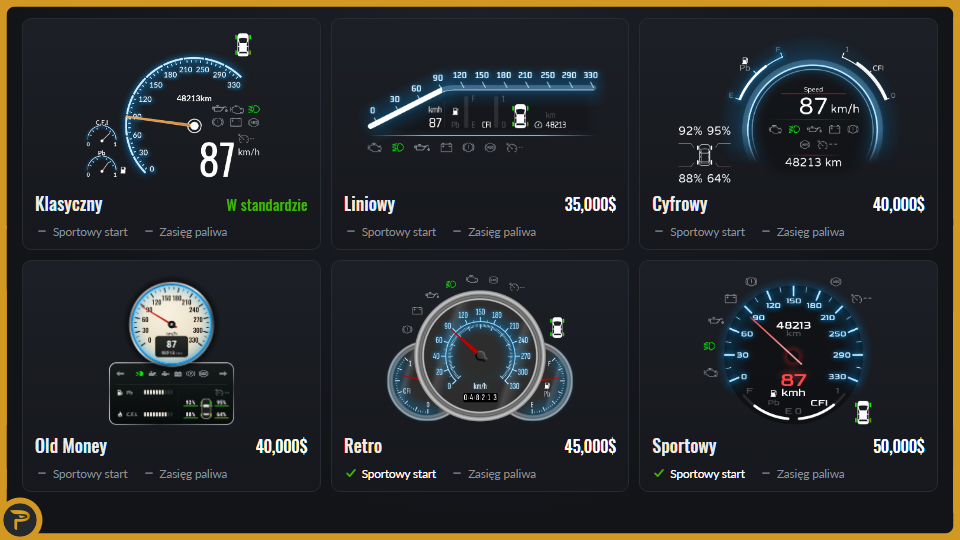Click the battery icon beside Sportowy gauge
The width and height of the screenshot is (960, 540).
(x=730, y=299)
